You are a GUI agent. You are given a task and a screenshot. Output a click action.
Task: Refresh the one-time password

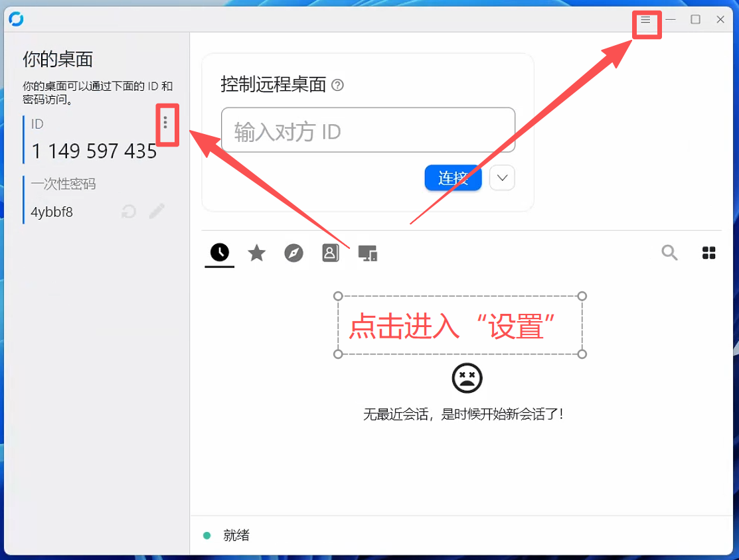pyautogui.click(x=129, y=212)
